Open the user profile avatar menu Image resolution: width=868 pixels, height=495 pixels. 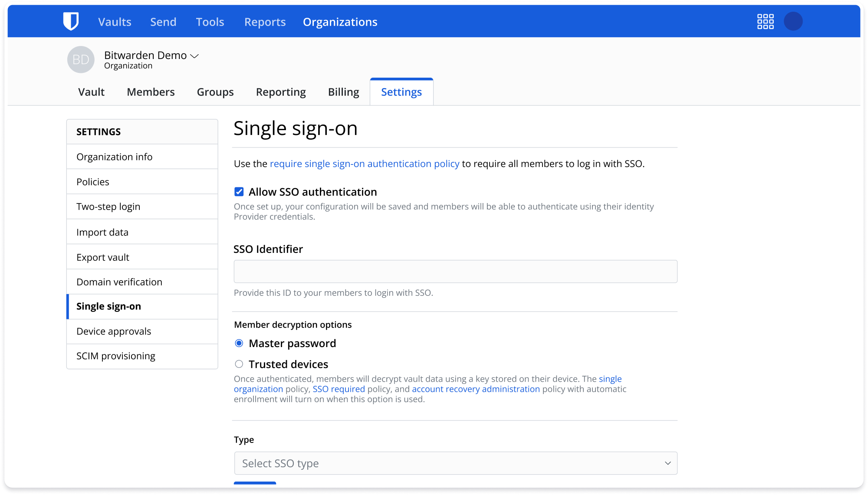coord(793,21)
